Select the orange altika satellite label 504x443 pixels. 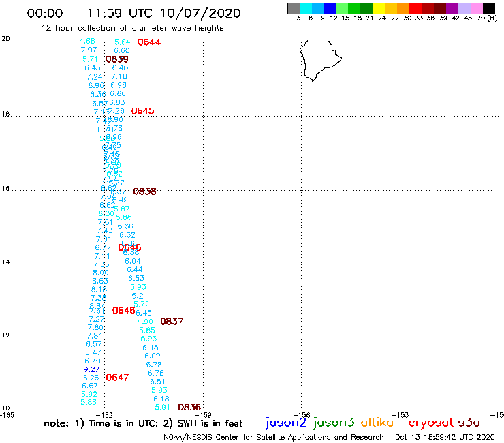click(x=377, y=422)
